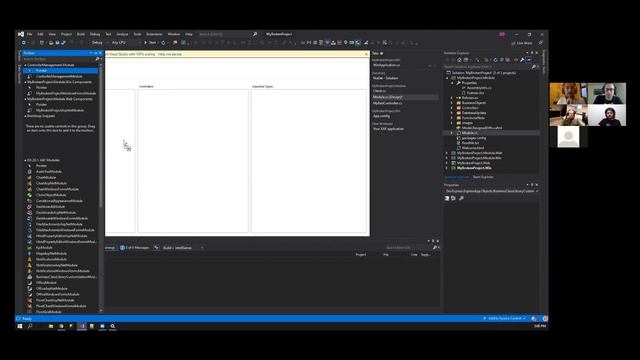Open the Edit menu
The width and height of the screenshot is (640, 360).
40,34
